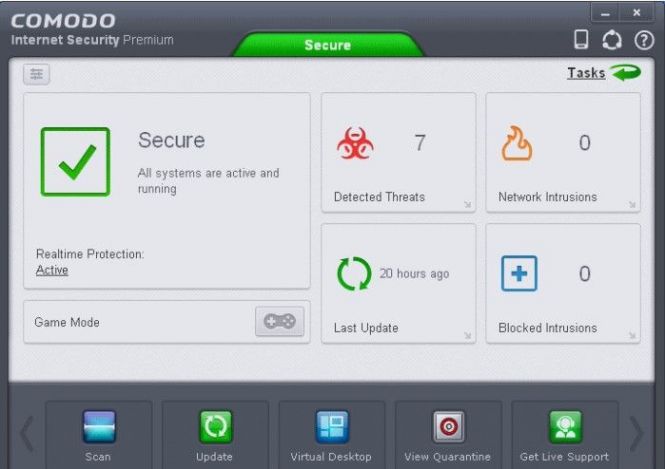Show next shortcuts with right arrow
Viewport: 665px width, 469px height.
(636, 433)
